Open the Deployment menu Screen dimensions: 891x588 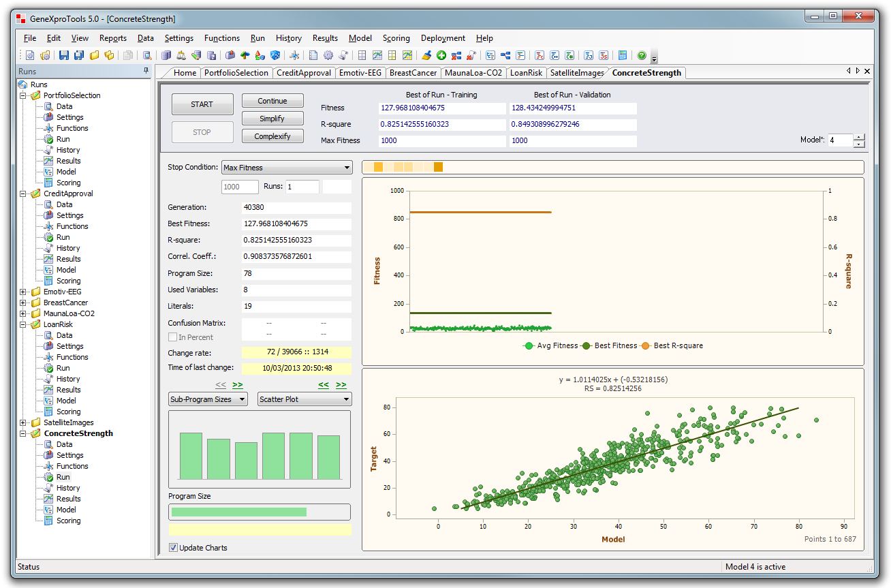[x=443, y=38]
